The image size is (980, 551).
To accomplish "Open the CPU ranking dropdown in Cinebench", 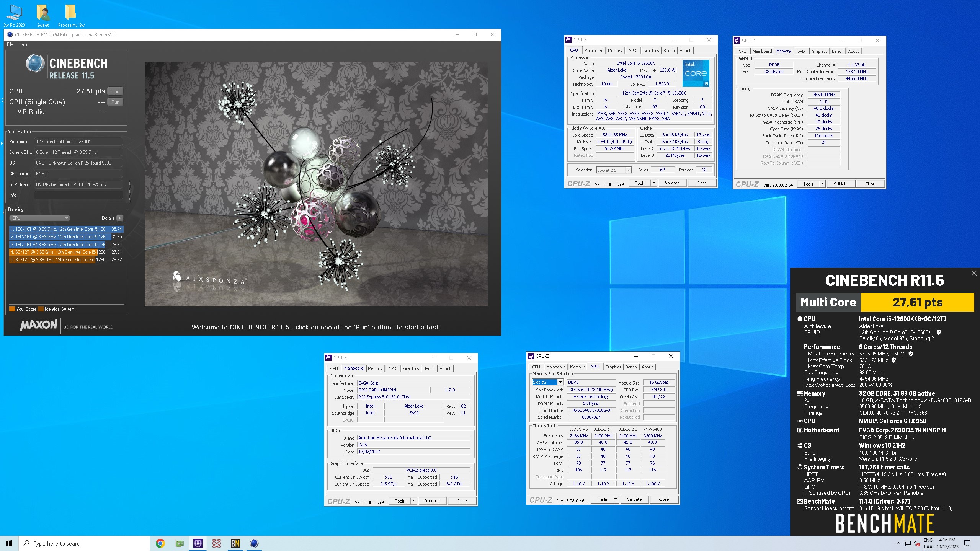I will click(x=39, y=218).
